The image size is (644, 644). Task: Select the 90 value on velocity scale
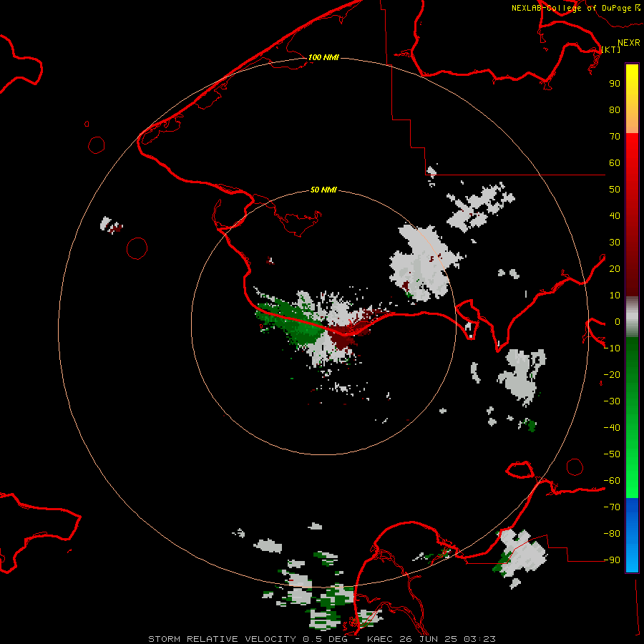tap(615, 84)
